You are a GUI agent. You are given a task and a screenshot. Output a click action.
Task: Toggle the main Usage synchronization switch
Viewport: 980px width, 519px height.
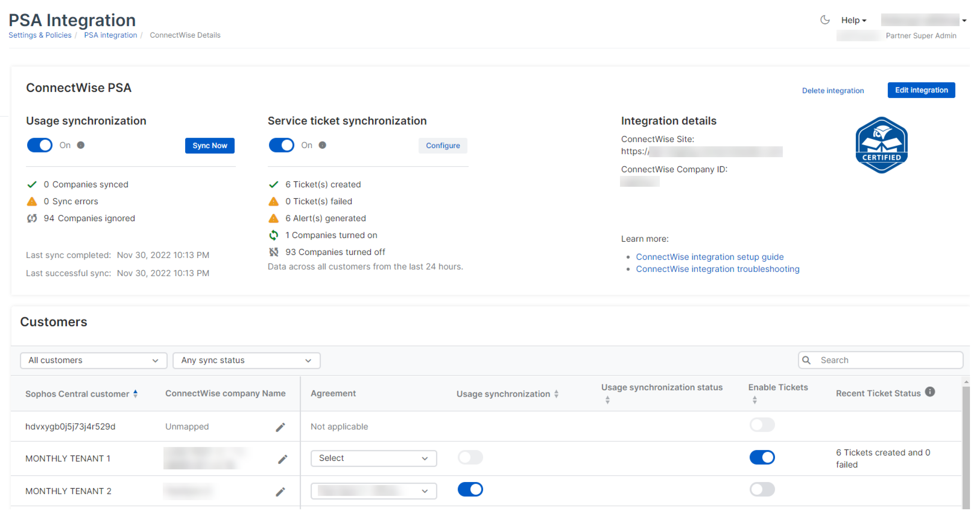click(x=40, y=145)
